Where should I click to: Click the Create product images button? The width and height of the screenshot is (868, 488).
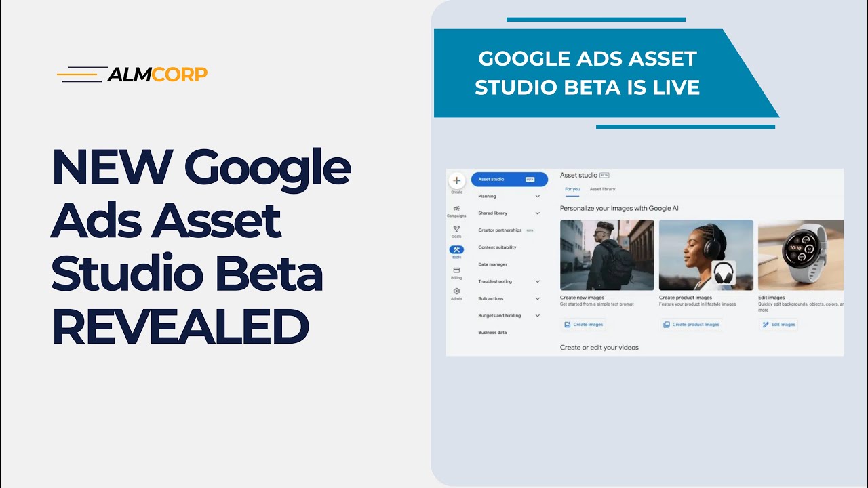tap(691, 325)
